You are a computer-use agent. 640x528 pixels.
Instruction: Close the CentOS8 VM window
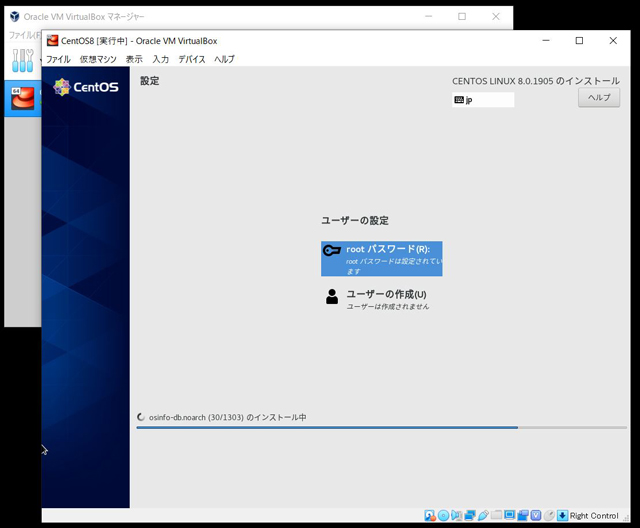click(x=613, y=40)
